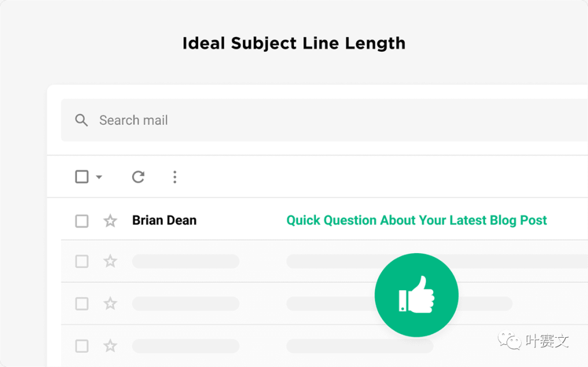Expand the select-all dropdown arrow

(99, 177)
